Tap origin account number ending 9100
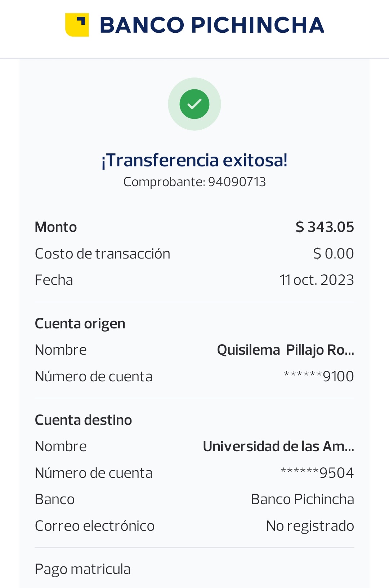The image size is (389, 588). tap(319, 377)
